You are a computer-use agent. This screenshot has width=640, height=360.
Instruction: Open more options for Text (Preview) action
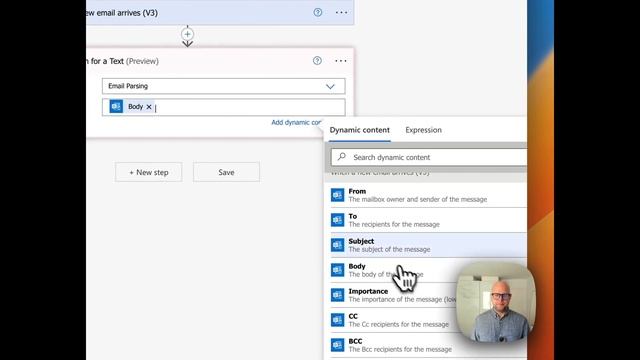tap(341, 61)
